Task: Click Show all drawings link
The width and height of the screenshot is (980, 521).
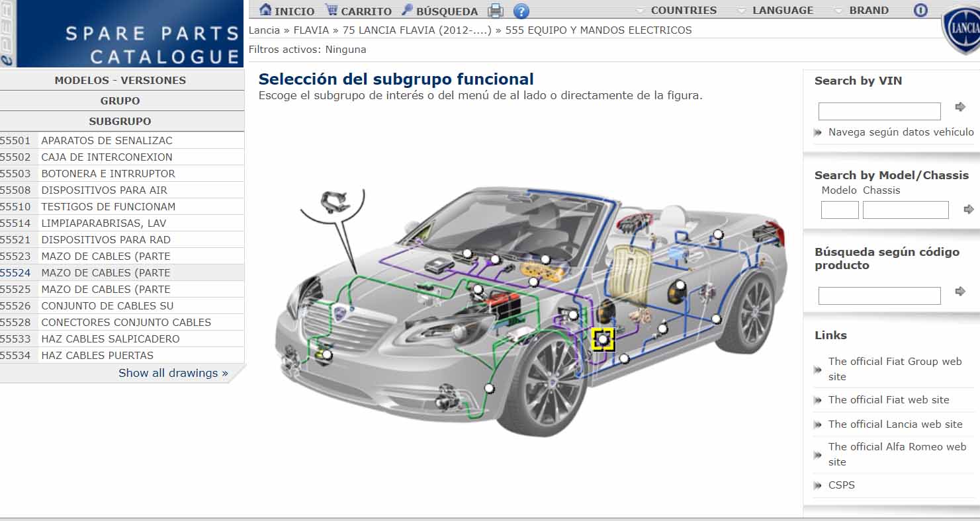Action: (x=173, y=373)
